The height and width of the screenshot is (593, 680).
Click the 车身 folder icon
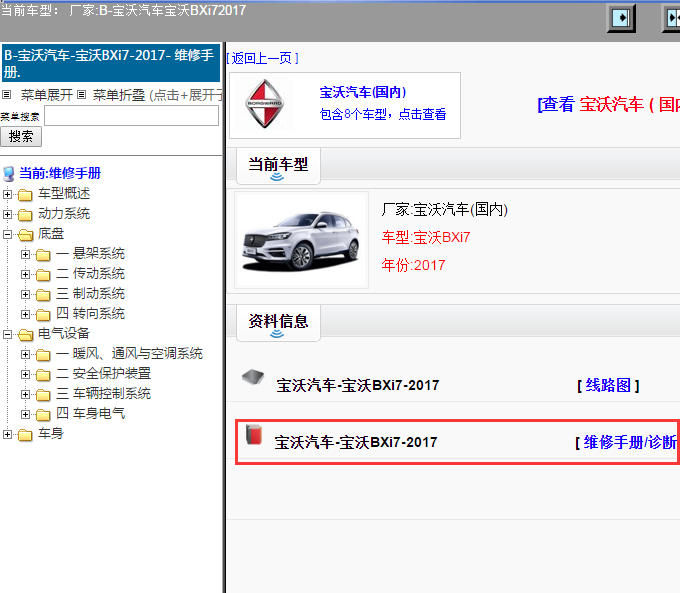[25, 434]
